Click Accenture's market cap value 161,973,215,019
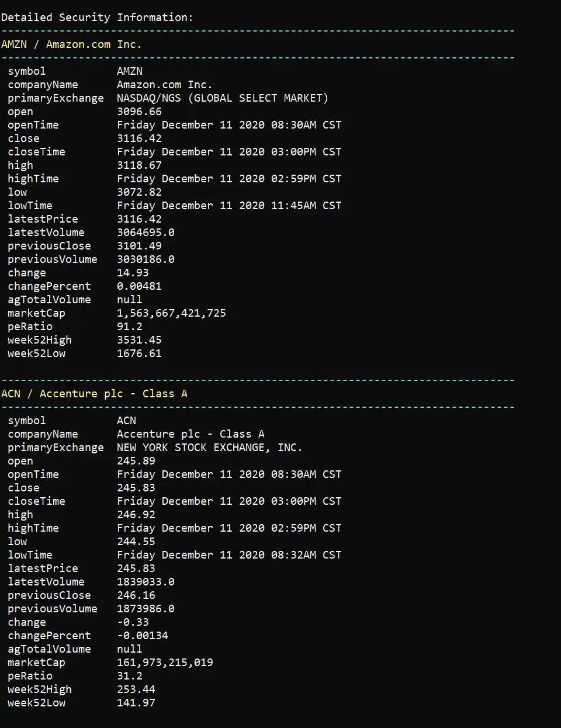This screenshot has height=728, width=561. pos(165,663)
